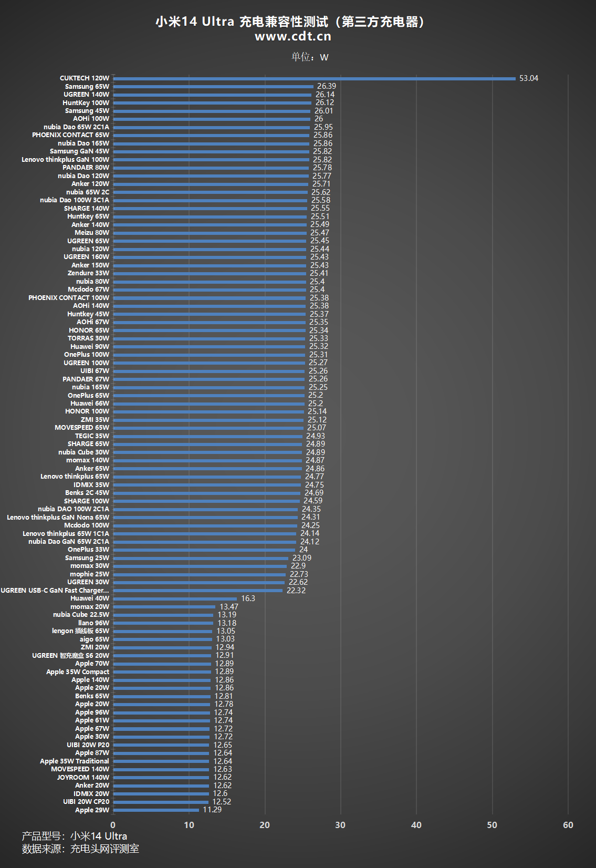The image size is (596, 868).
Task: Select the TEGIC 35W label
Action: [92, 436]
